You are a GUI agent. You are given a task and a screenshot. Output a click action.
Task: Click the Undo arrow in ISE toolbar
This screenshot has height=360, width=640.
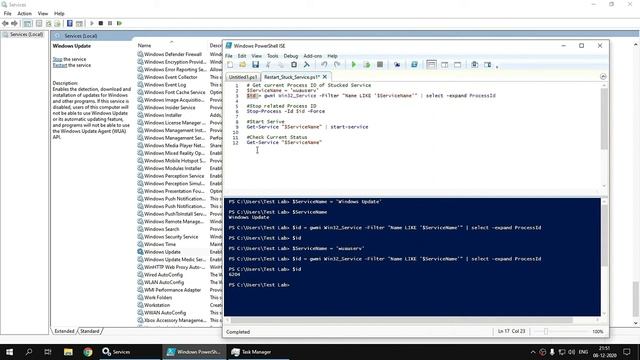(324, 64)
